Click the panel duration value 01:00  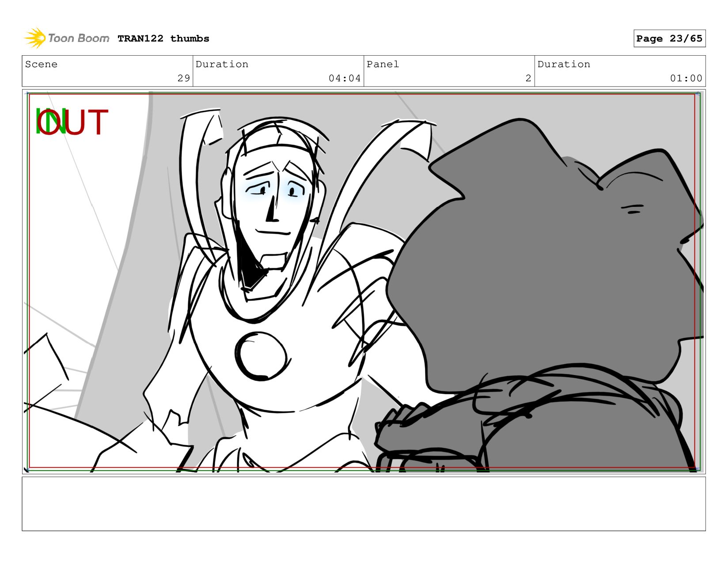[x=686, y=78]
